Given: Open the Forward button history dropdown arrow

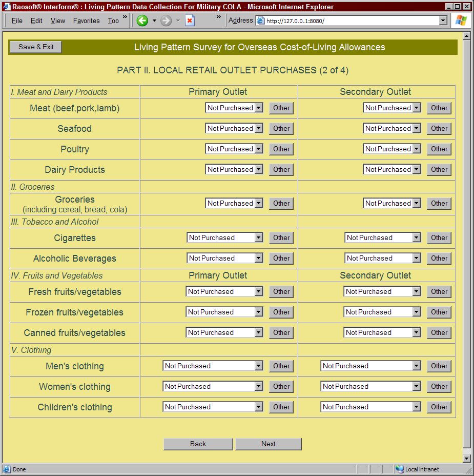Looking at the screenshot, I should 178,21.
